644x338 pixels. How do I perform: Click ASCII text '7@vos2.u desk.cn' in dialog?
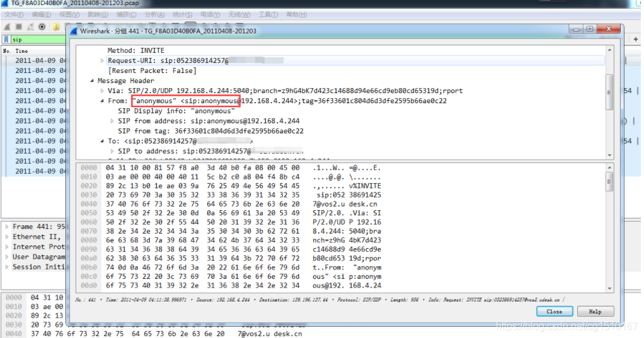pyautogui.click(x=345, y=204)
